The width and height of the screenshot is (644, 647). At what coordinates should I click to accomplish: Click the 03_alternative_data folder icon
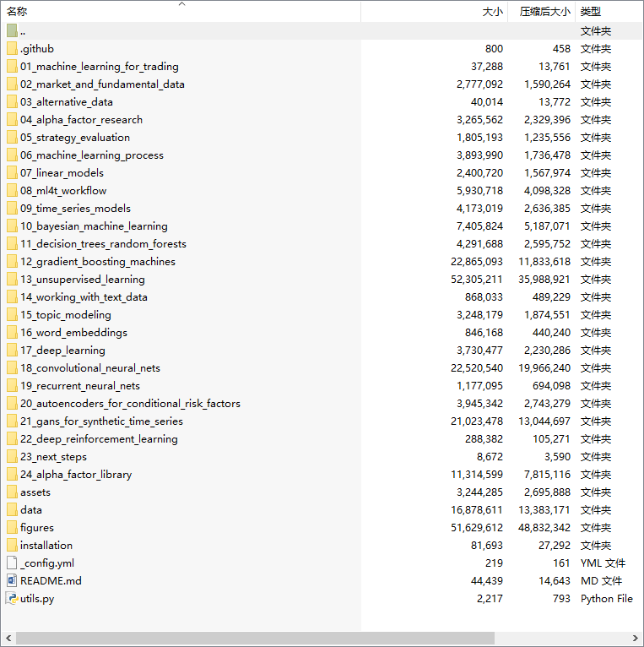tap(12, 101)
